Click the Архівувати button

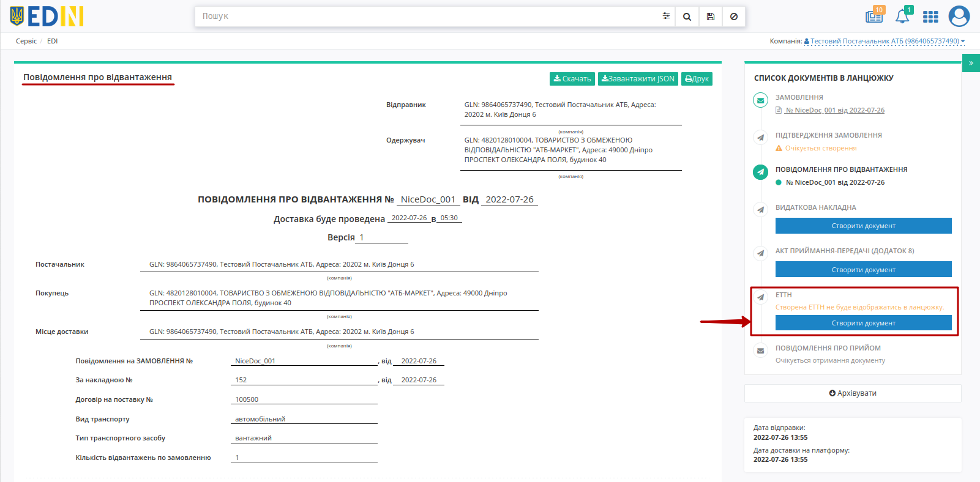coord(853,393)
